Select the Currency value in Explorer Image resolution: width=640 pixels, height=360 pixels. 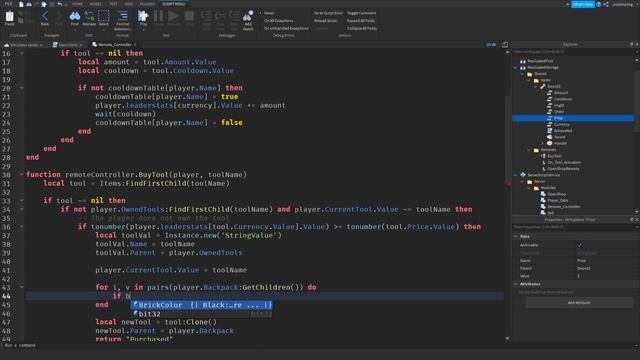click(562, 124)
